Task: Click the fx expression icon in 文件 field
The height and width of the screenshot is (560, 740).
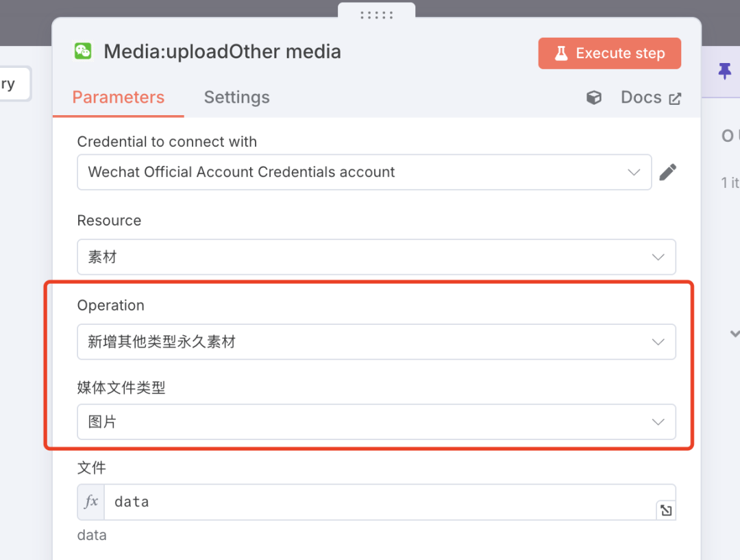Action: (x=91, y=502)
